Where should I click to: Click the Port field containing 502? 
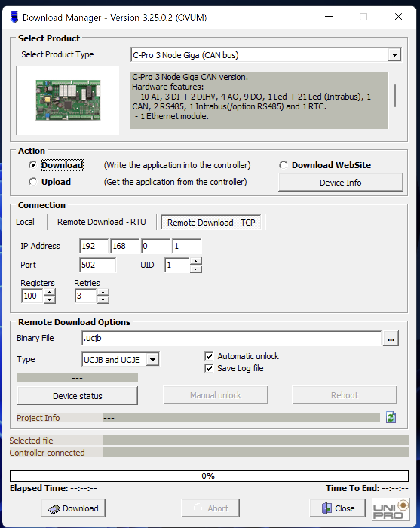tap(98, 265)
